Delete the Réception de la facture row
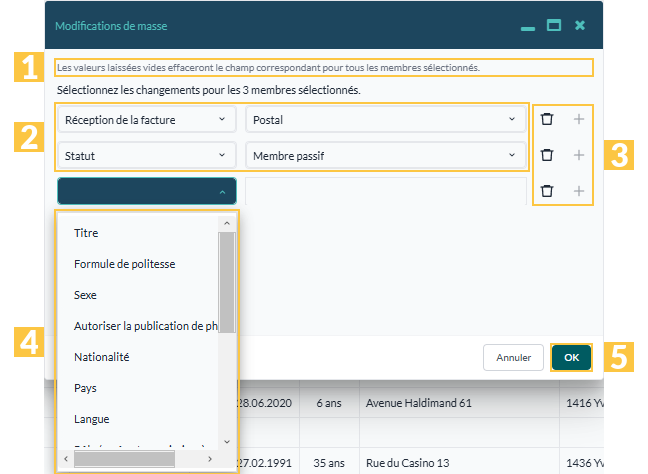The width and height of the screenshot is (648, 474). [547, 119]
